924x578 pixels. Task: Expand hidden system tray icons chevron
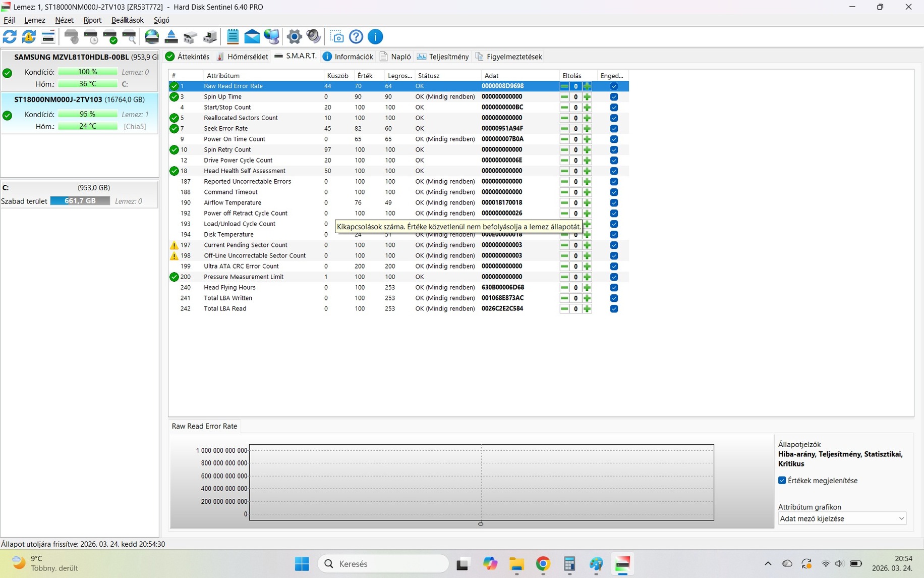tap(768, 564)
